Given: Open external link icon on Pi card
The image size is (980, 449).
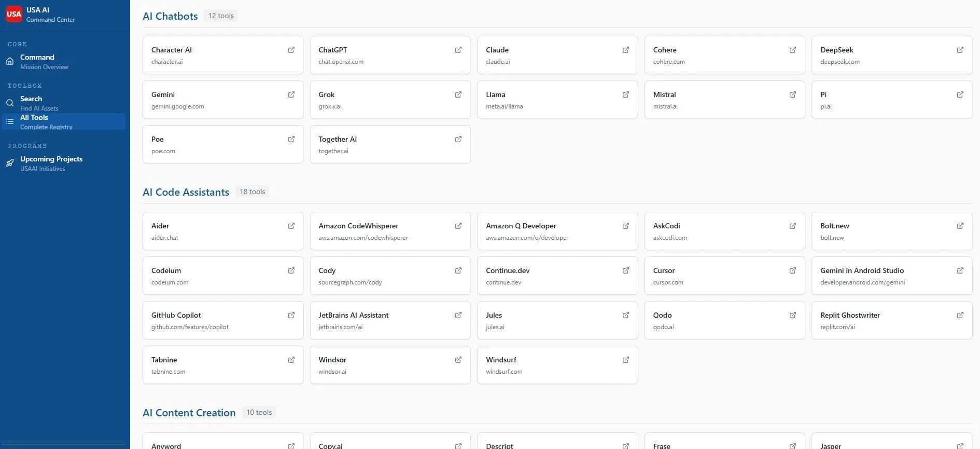Looking at the screenshot, I should pyautogui.click(x=960, y=94).
